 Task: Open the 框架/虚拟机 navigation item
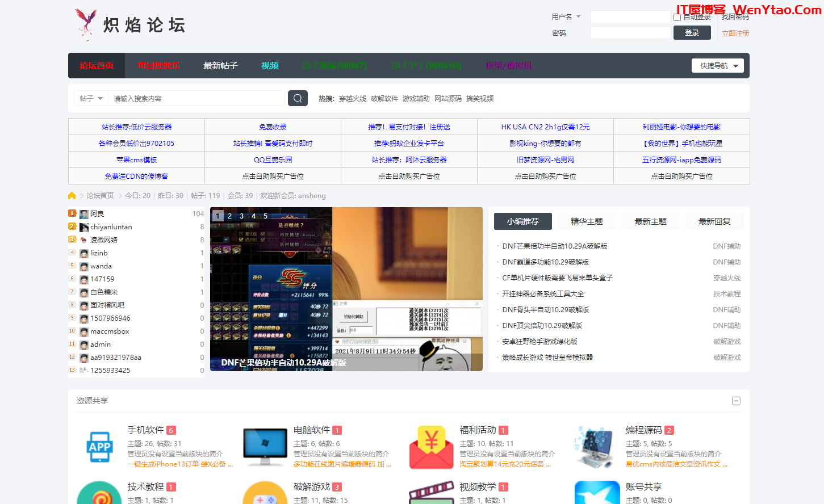pyautogui.click(x=509, y=66)
